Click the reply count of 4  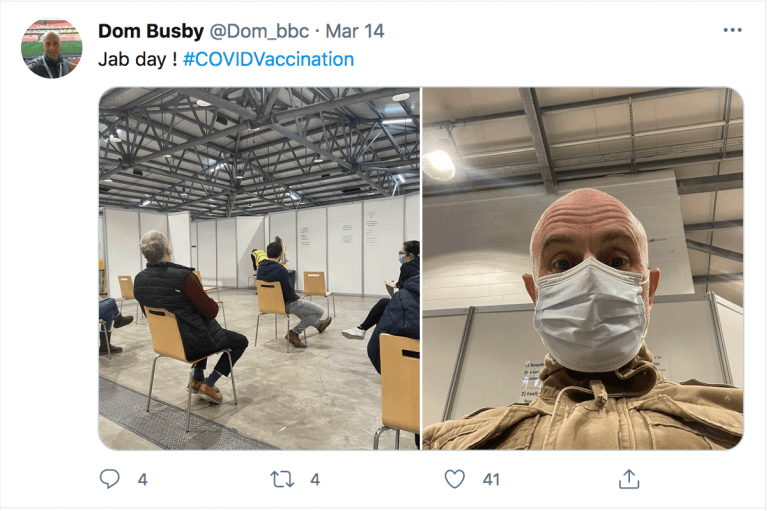pyautogui.click(x=142, y=480)
